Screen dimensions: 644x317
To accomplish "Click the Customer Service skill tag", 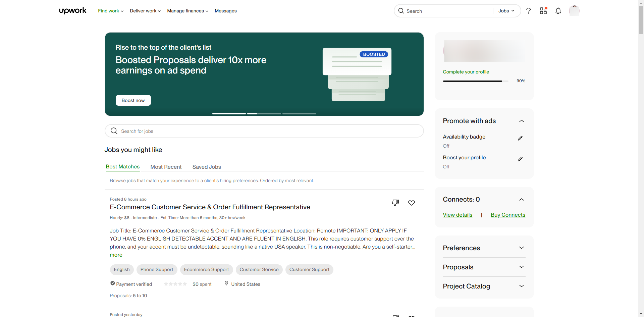I will pyautogui.click(x=259, y=270).
